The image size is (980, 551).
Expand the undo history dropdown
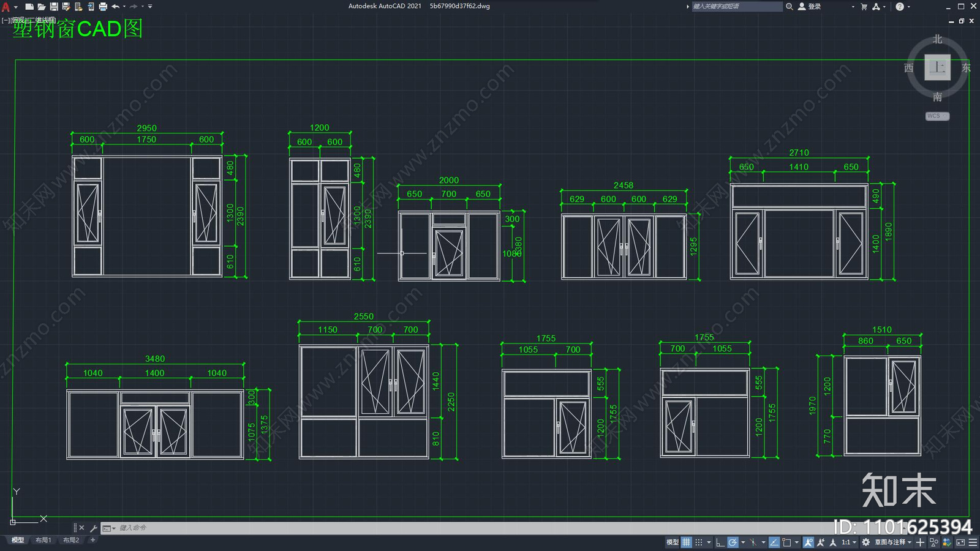[124, 7]
